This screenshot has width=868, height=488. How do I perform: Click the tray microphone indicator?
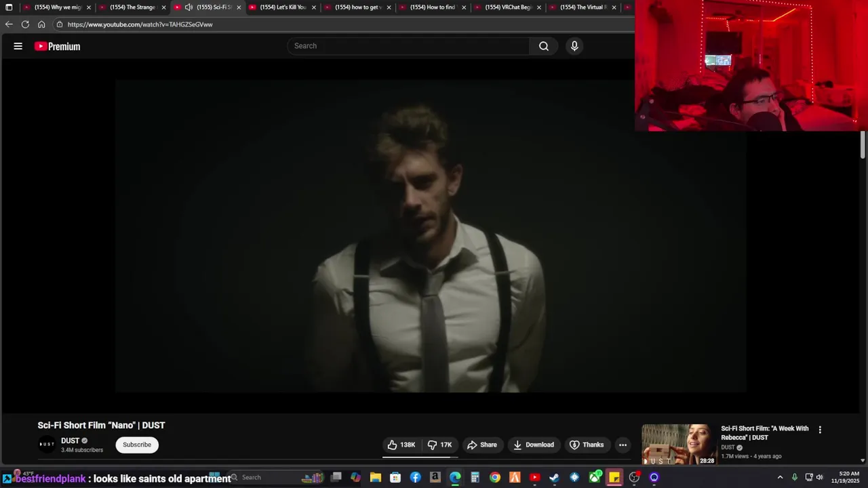pos(794,477)
